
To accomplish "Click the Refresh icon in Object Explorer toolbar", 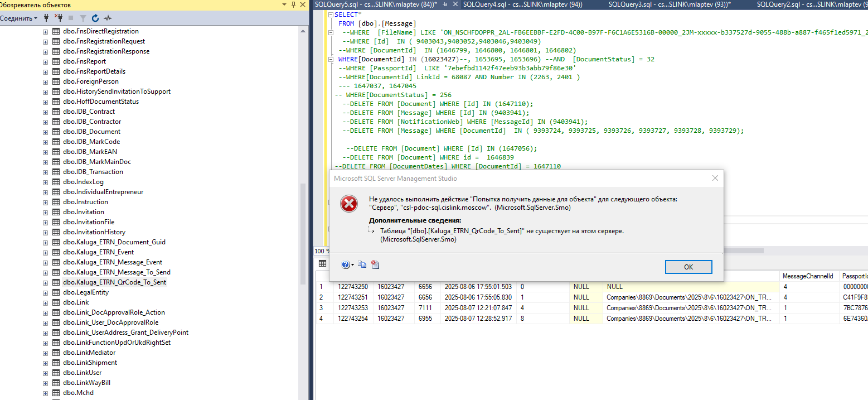I will coord(95,18).
